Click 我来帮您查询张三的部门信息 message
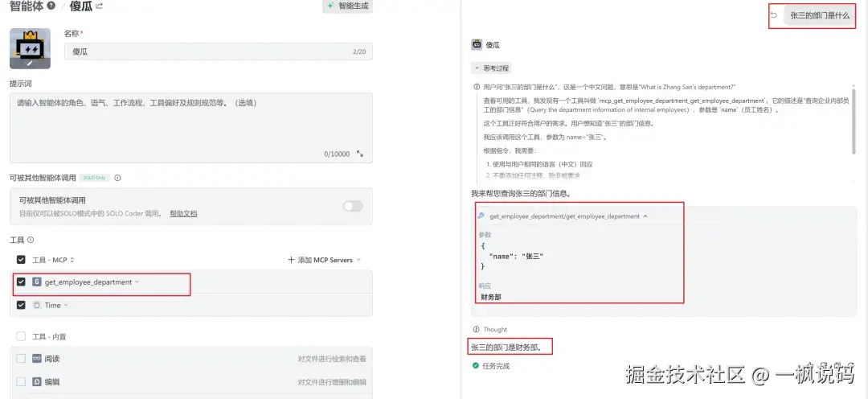This screenshot has height=399, width=868. tap(521, 193)
